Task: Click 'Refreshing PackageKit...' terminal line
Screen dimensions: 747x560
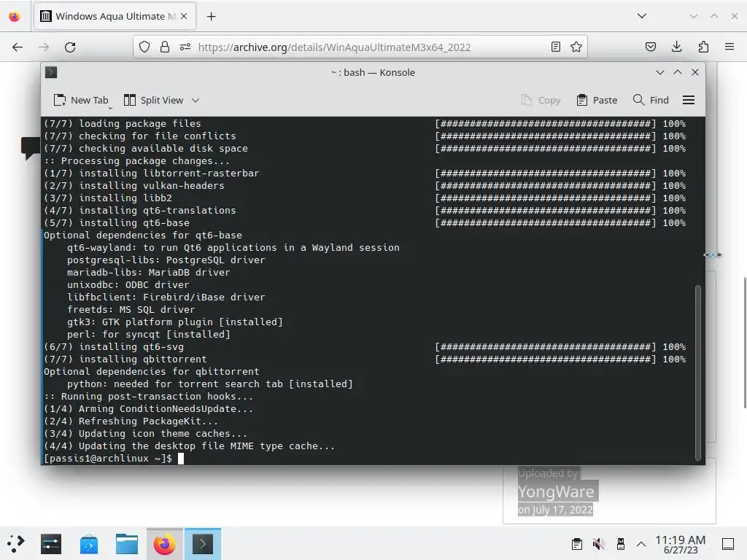Action: [131, 421]
